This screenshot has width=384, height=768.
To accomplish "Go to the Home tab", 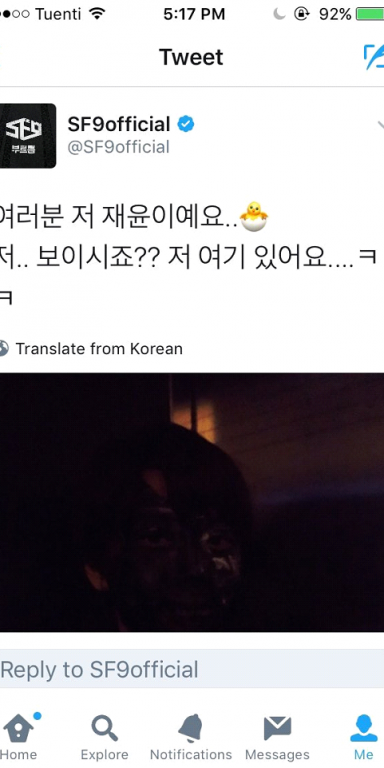I will click(19, 737).
